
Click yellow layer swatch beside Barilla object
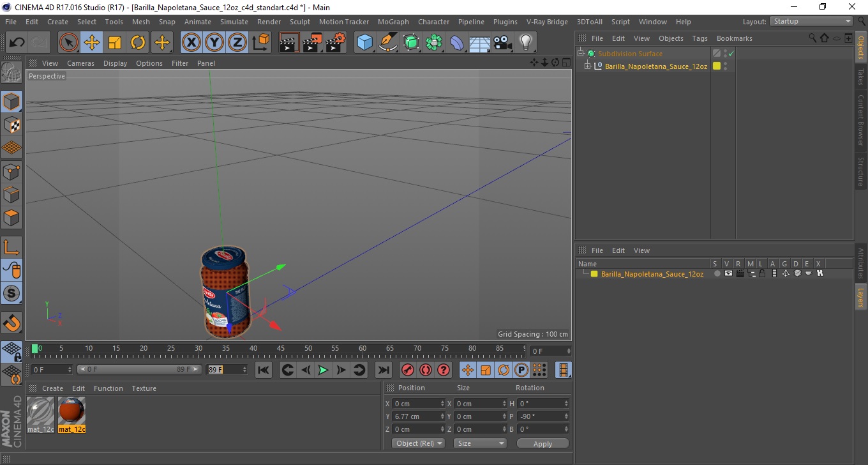pos(717,66)
